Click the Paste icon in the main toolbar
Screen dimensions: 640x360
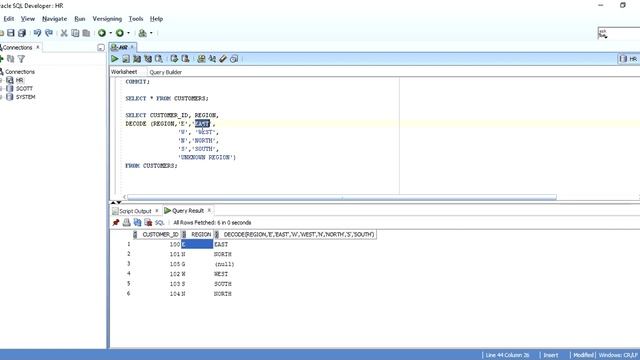(x=86, y=33)
